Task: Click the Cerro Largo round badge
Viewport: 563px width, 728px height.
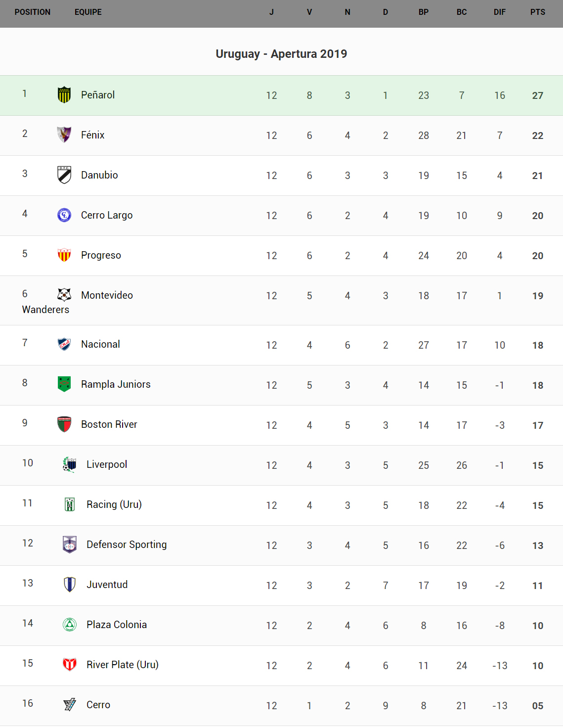Action: [x=64, y=215]
